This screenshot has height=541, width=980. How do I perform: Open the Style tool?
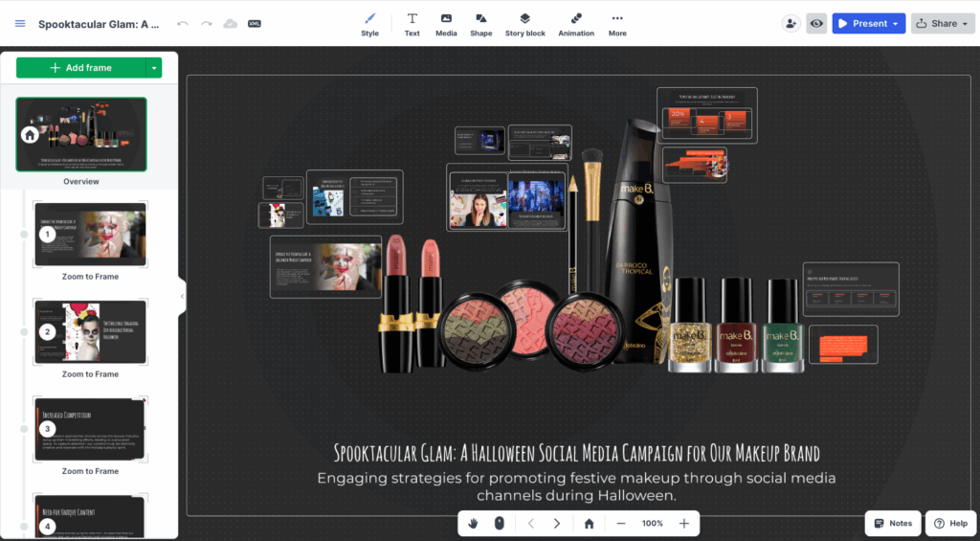[x=369, y=24]
